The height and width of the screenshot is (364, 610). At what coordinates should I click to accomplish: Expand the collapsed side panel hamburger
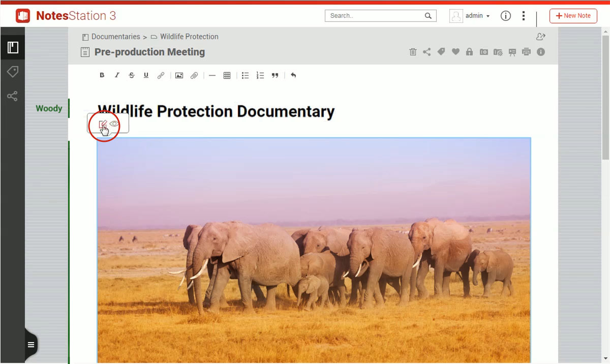click(x=31, y=345)
